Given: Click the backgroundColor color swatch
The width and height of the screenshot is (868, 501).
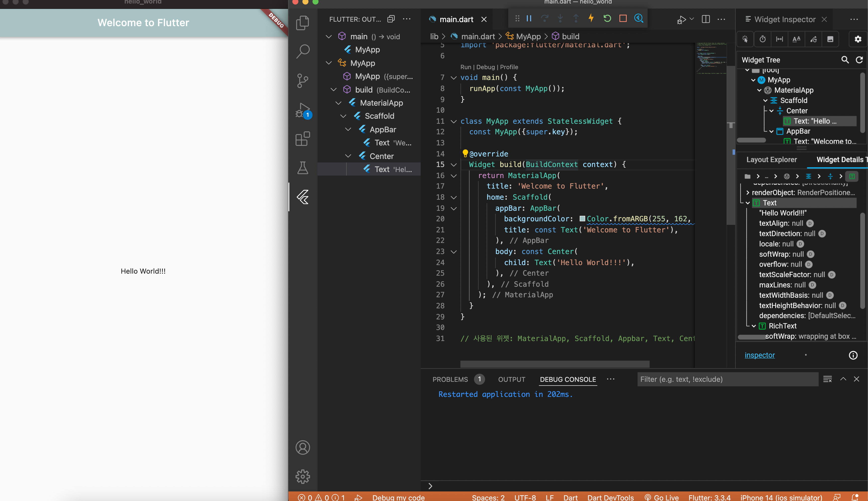Looking at the screenshot, I should (x=582, y=219).
